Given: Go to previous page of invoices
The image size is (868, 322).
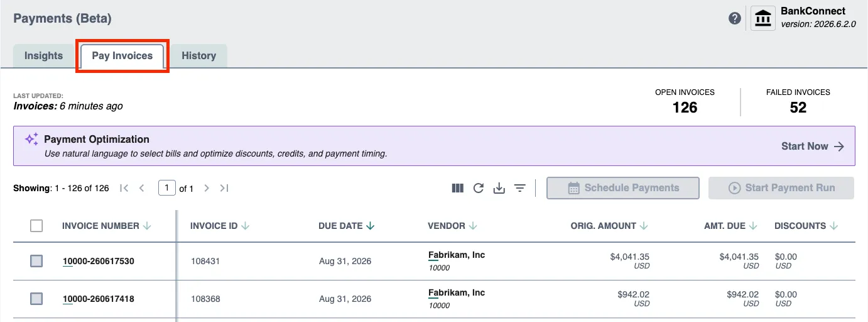Looking at the screenshot, I should tap(142, 188).
